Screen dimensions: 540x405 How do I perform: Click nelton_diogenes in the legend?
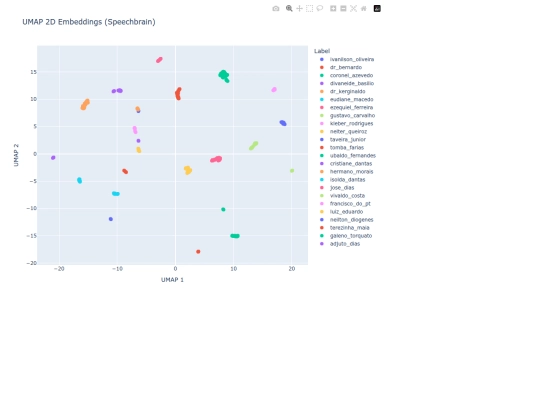pyautogui.click(x=347, y=220)
